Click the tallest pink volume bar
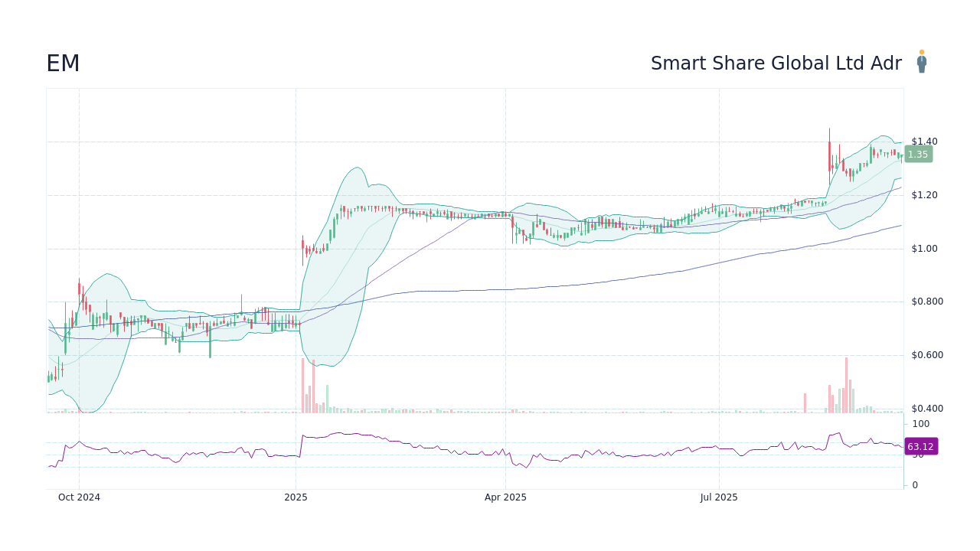The image size is (980, 551). (844, 383)
